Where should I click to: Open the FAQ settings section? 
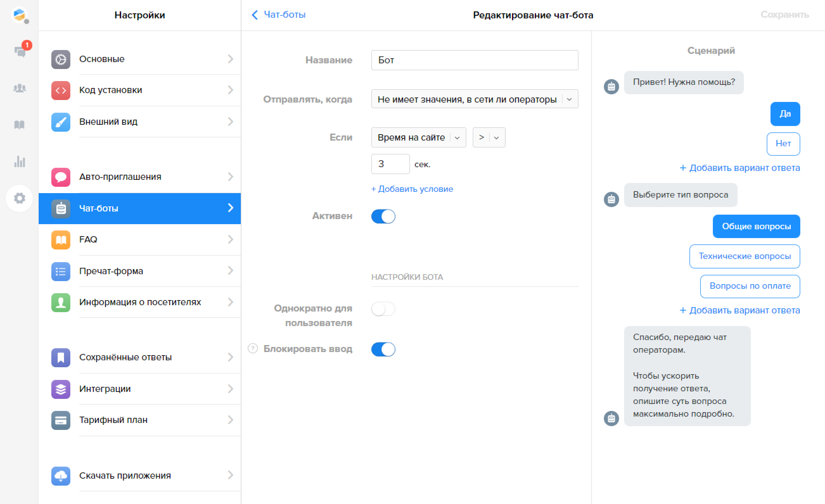pyautogui.click(x=140, y=240)
